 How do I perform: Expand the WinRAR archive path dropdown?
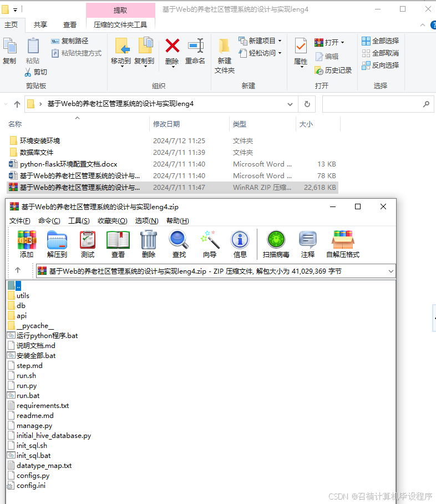[391, 271]
